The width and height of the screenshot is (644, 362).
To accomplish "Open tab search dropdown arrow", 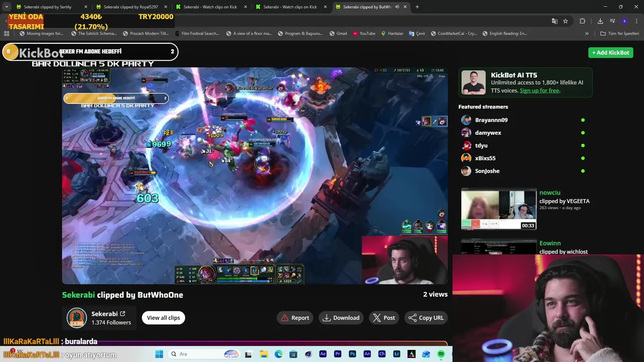I will pos(7,7).
